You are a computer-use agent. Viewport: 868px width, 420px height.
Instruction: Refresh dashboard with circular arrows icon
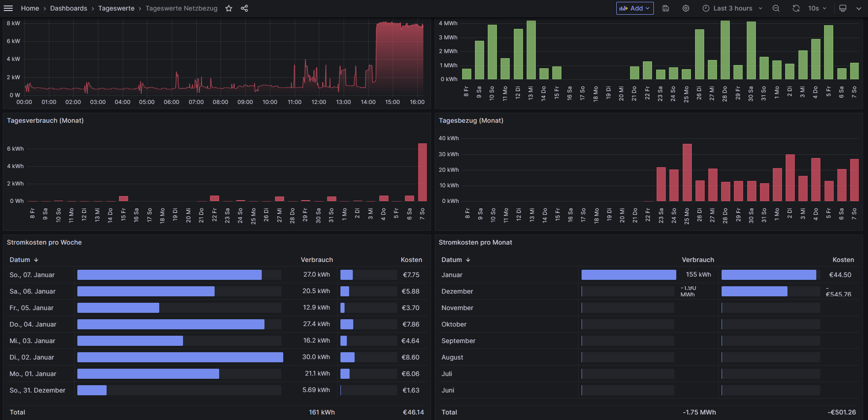coord(796,8)
